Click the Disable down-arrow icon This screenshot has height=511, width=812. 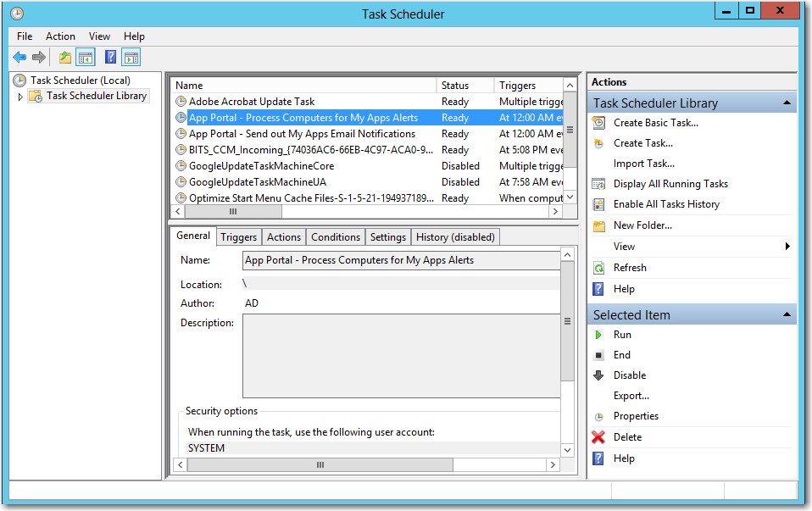click(598, 375)
